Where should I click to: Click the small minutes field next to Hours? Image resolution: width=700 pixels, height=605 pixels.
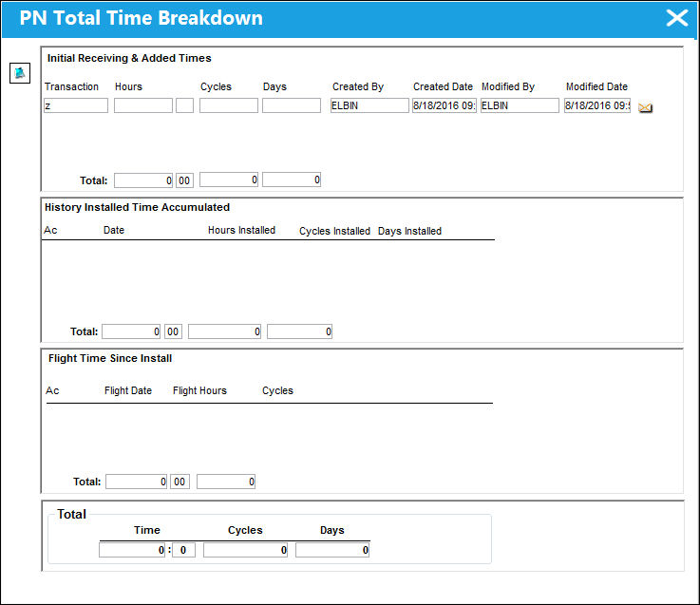coord(185,105)
